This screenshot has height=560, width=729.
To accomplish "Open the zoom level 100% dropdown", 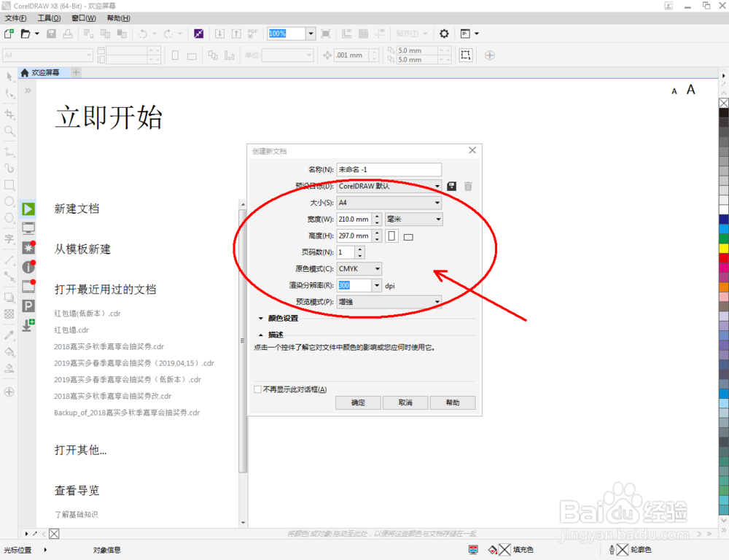I will 311,34.
